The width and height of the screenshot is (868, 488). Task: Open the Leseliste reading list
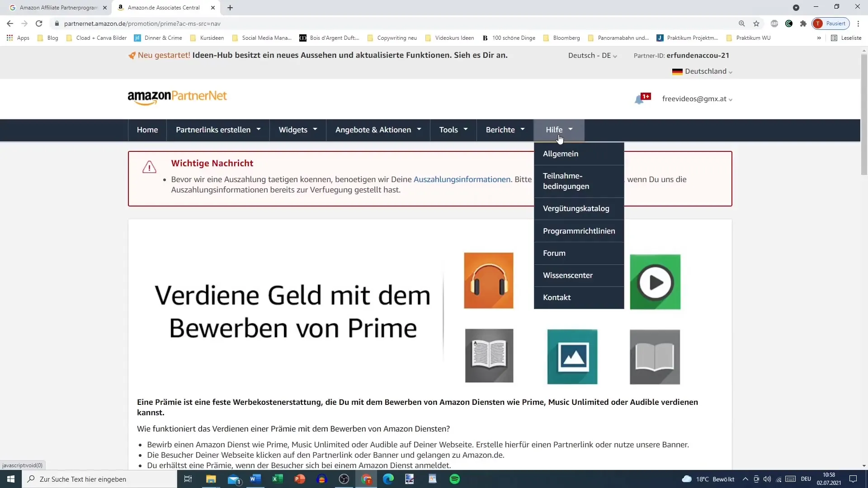tap(846, 38)
